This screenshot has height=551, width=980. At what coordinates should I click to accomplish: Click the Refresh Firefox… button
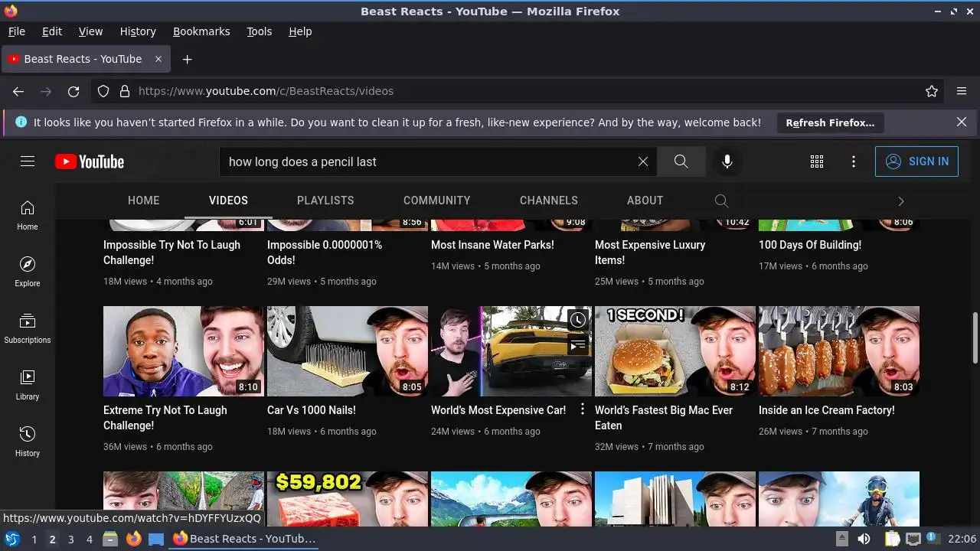click(x=830, y=122)
